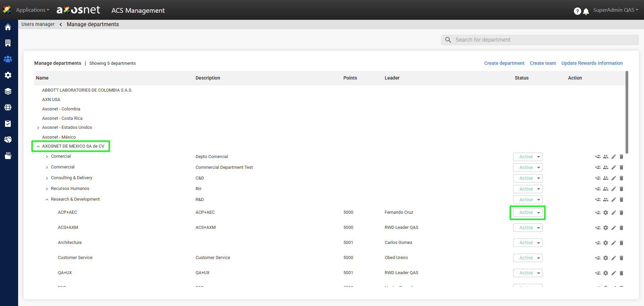The height and width of the screenshot is (306, 644).
Task: Open the members icon for Commercial
Action: click(x=605, y=167)
